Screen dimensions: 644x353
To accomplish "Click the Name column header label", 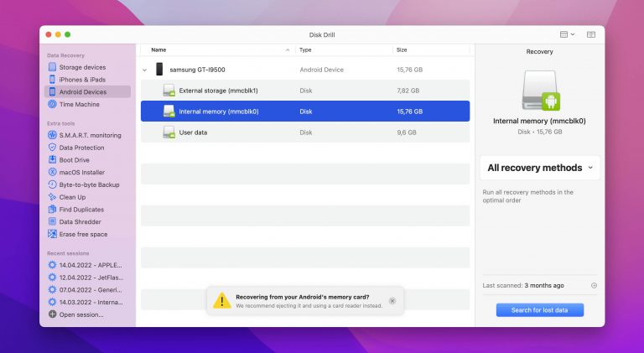I will point(158,49).
